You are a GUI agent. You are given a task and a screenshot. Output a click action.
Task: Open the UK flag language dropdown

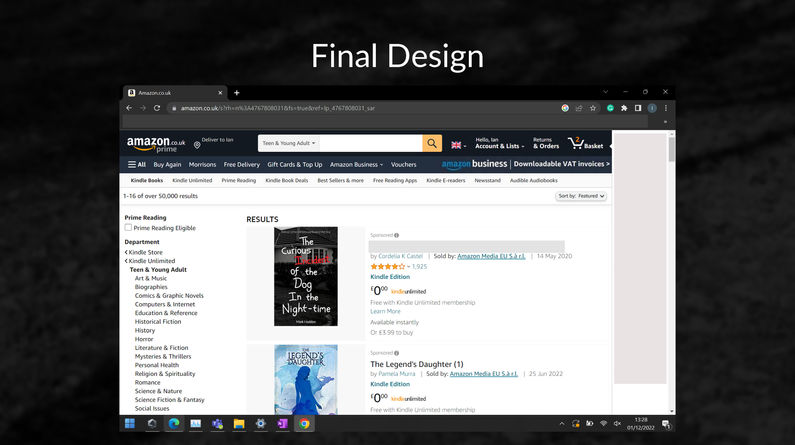pyautogui.click(x=459, y=145)
